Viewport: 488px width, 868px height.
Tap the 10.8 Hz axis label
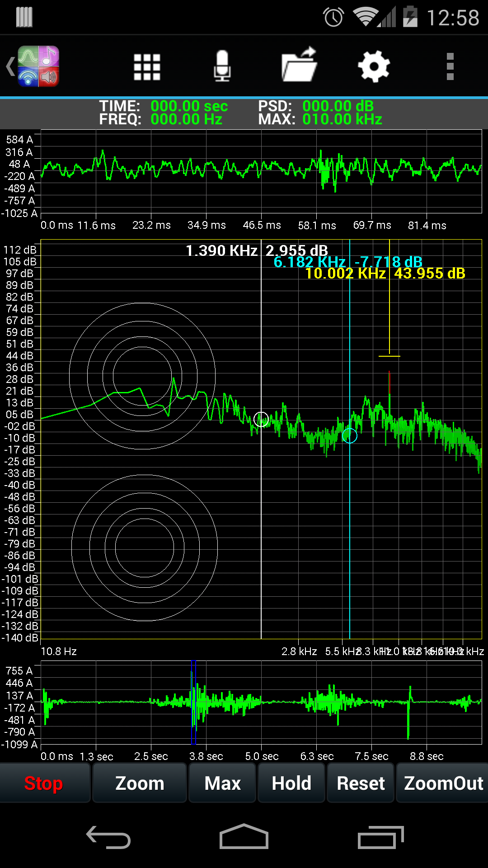(59, 651)
